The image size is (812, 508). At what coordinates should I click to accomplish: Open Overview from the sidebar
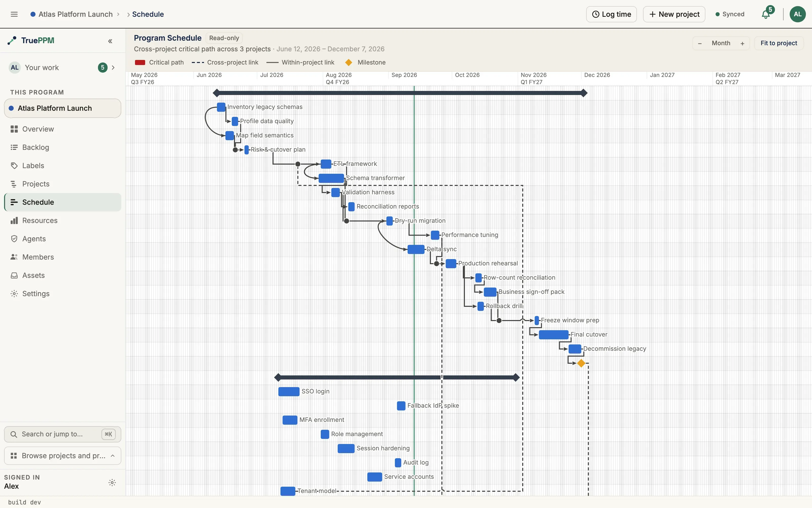click(63, 129)
